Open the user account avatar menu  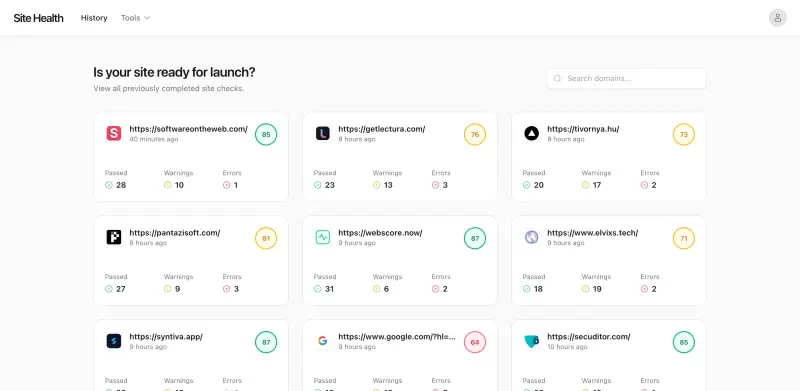(778, 18)
